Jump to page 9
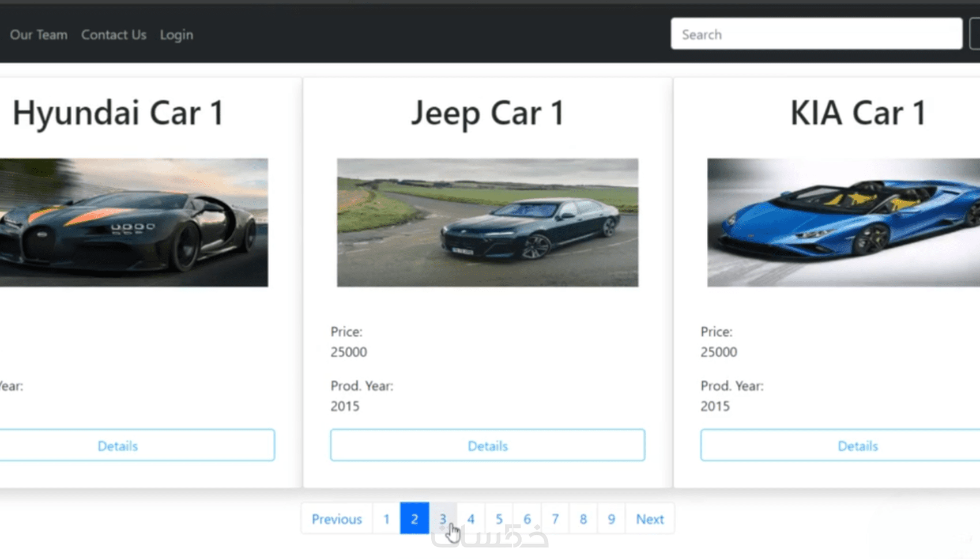The width and height of the screenshot is (980, 559). (612, 519)
